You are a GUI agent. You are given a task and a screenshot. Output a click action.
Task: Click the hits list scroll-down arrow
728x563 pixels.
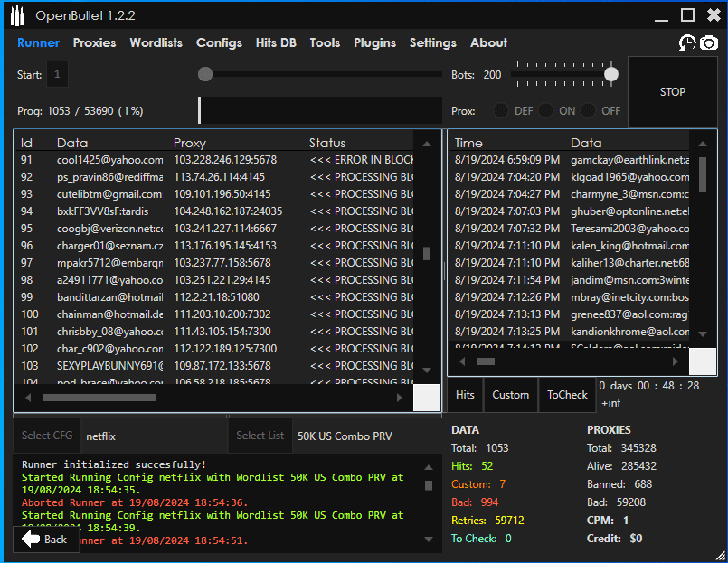(702, 334)
